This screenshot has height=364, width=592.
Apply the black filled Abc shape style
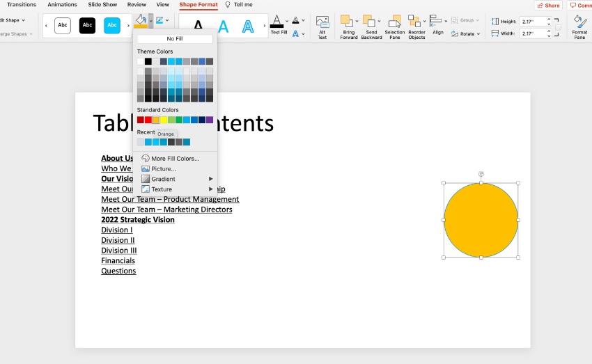point(87,25)
